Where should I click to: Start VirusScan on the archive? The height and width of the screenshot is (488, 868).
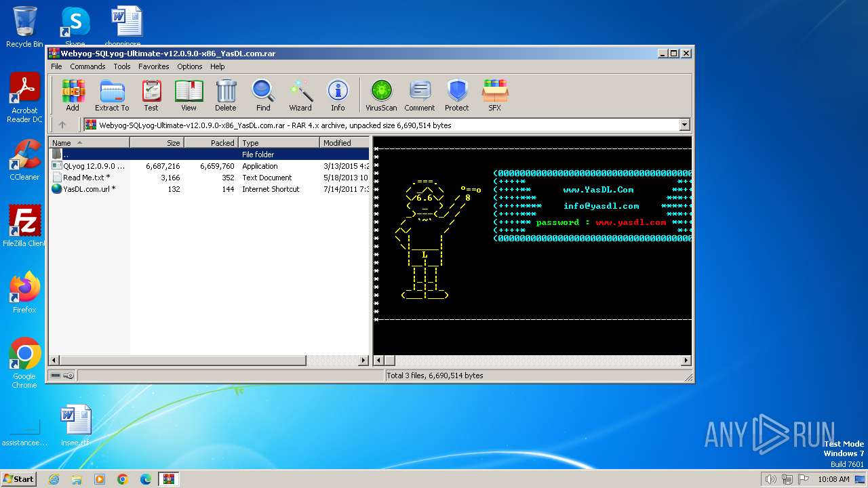[x=381, y=96]
